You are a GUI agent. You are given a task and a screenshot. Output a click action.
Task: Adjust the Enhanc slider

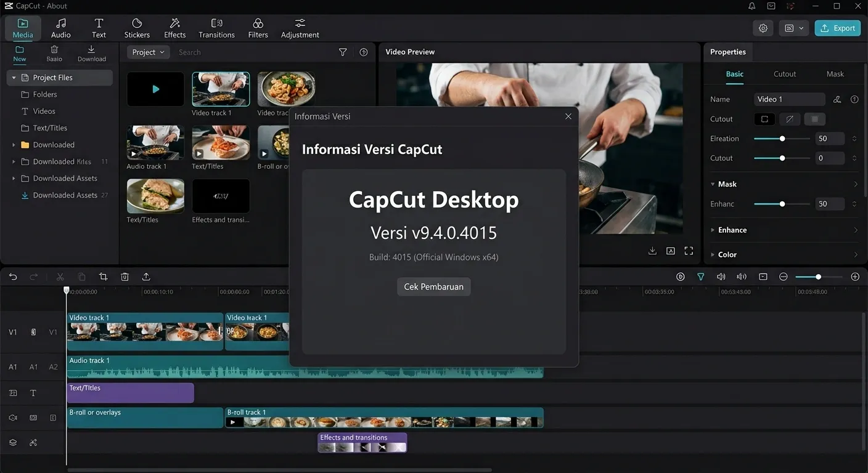click(782, 204)
